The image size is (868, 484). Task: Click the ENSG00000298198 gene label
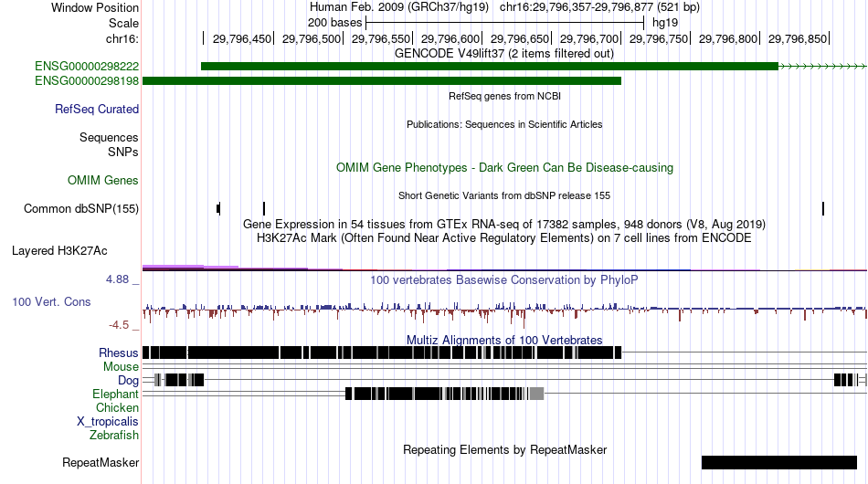[x=87, y=81]
